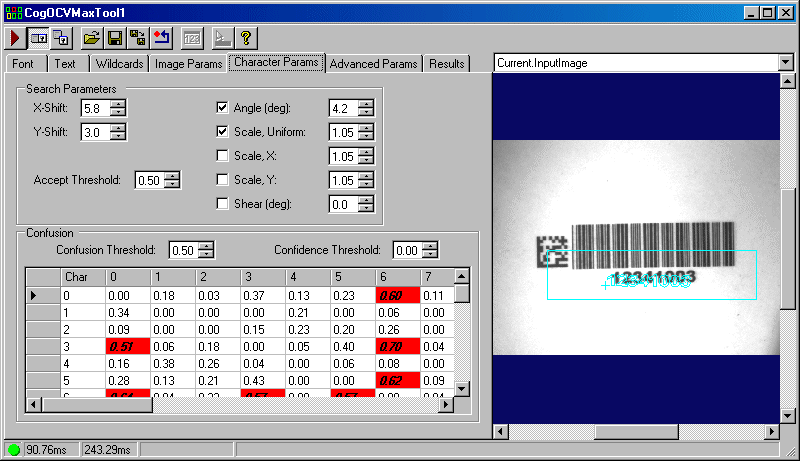The image size is (800, 461).
Task: Select the red 0.51 cell in row 3
Action: point(128,347)
